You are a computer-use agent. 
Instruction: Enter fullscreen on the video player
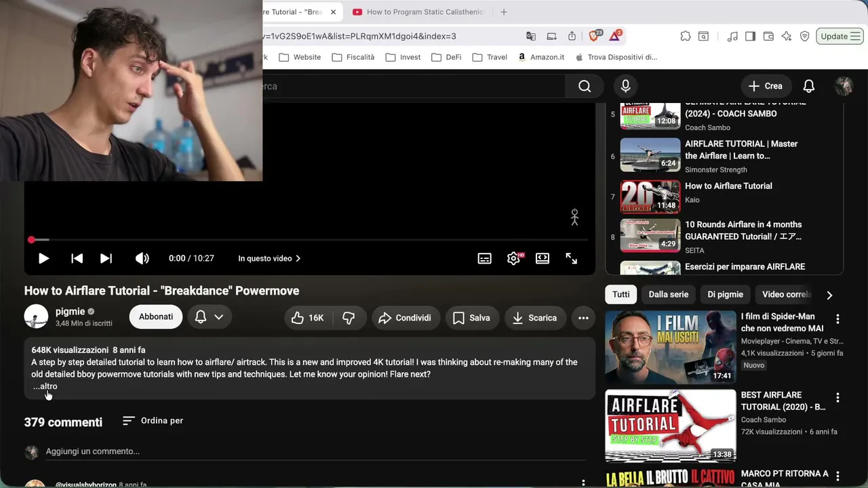(572, 258)
